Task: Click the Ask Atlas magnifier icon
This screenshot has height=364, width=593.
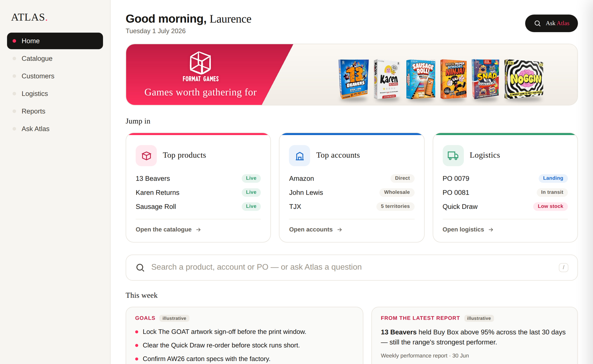Action: coord(537,23)
